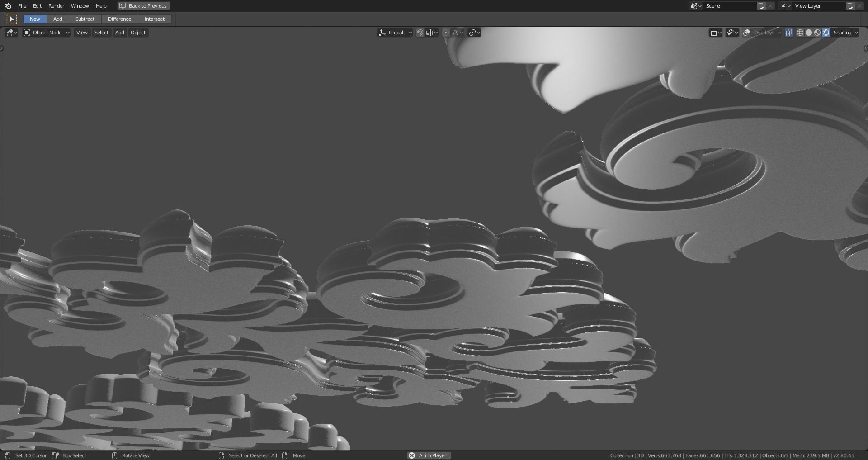Click the Back to Previous screen icon

tap(123, 6)
